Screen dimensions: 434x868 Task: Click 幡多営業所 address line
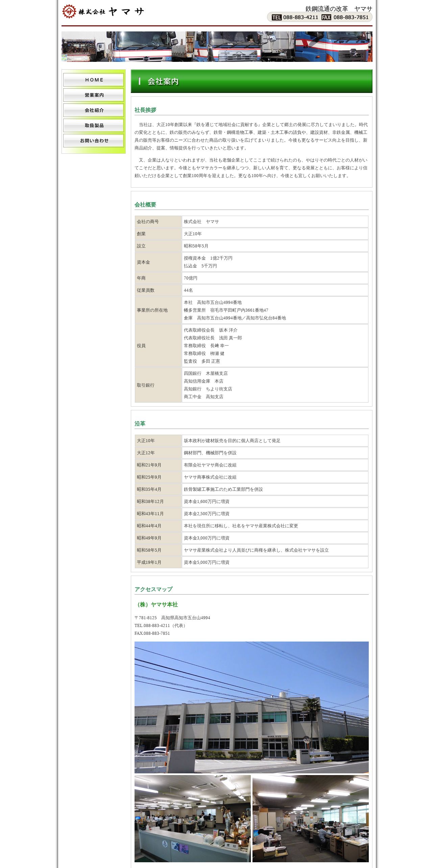tap(226, 310)
